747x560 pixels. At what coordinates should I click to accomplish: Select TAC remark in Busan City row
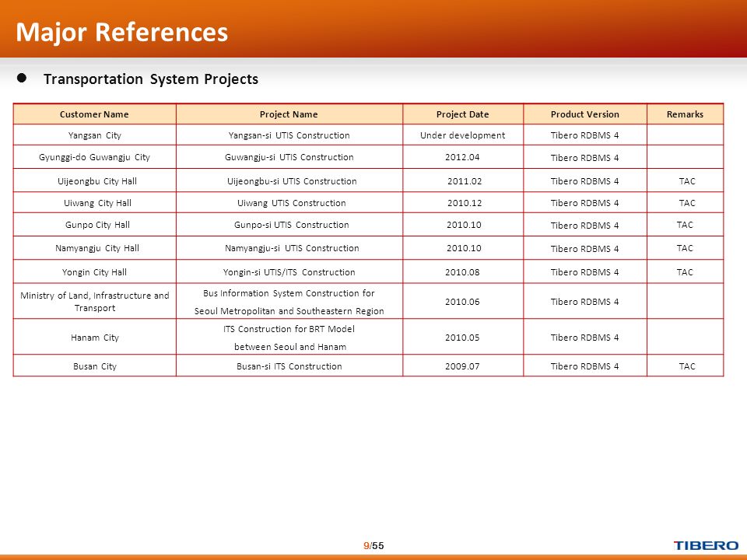pyautogui.click(x=687, y=366)
